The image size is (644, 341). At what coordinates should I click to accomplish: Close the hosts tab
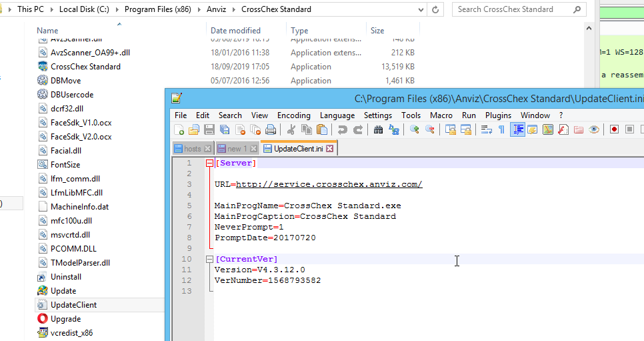pos(208,149)
